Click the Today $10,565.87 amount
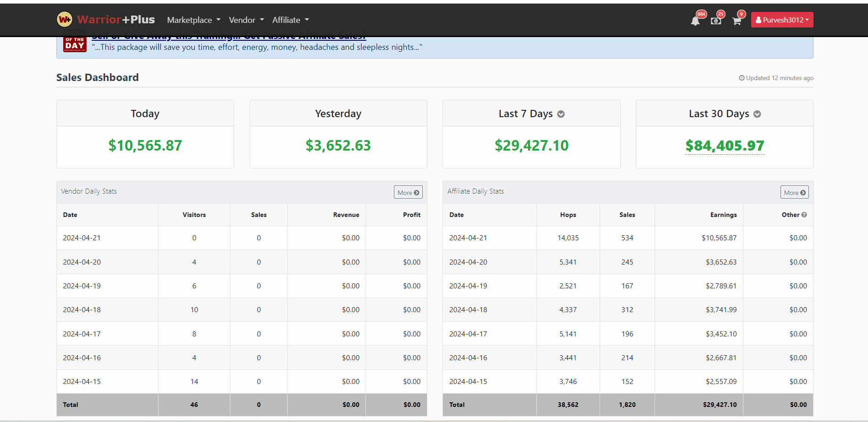Image resolution: width=868 pixels, height=422 pixels. click(145, 146)
